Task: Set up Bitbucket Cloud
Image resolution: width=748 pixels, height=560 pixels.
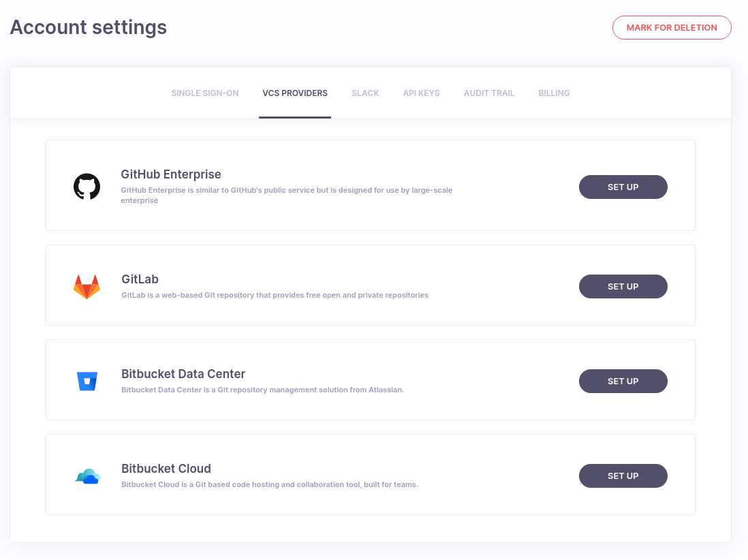Action: (623, 476)
